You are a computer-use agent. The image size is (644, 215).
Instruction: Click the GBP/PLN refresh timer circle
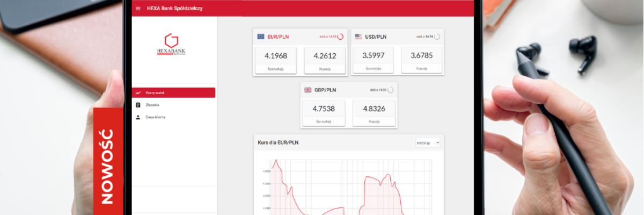[390, 90]
